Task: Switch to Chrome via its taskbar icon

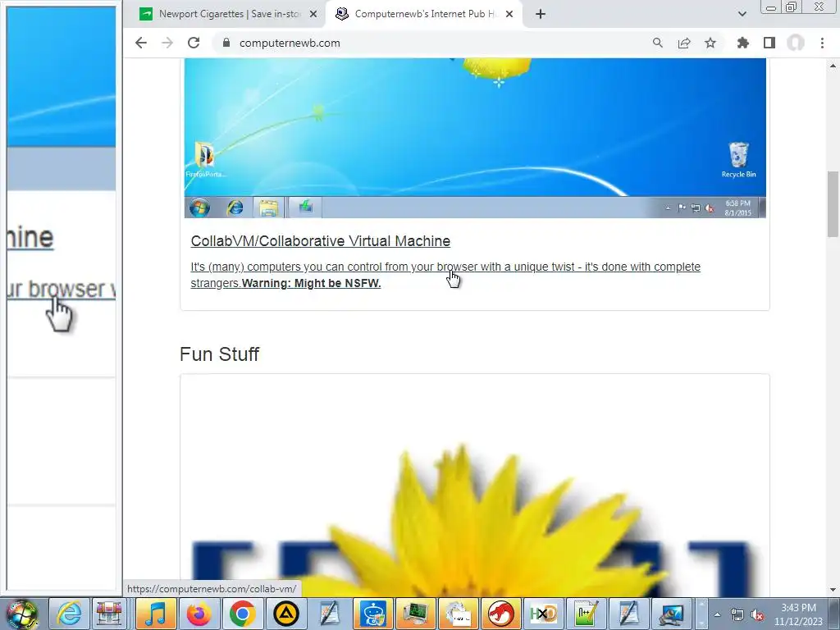Action: pyautogui.click(x=242, y=614)
